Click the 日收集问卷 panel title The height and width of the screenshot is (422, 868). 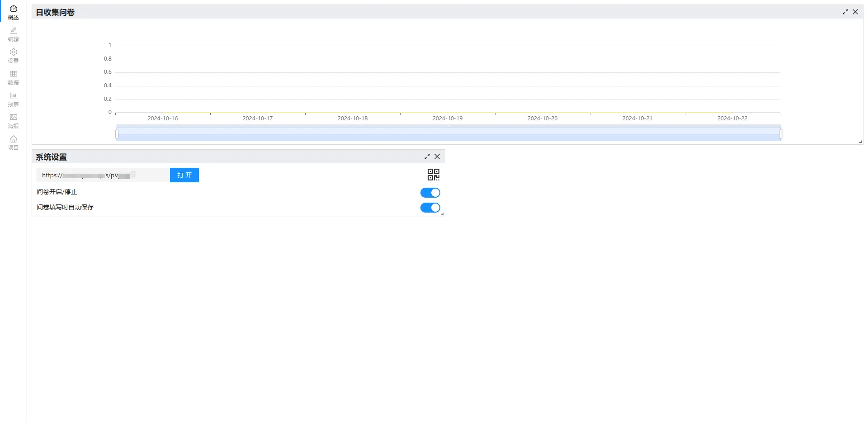[x=55, y=12]
